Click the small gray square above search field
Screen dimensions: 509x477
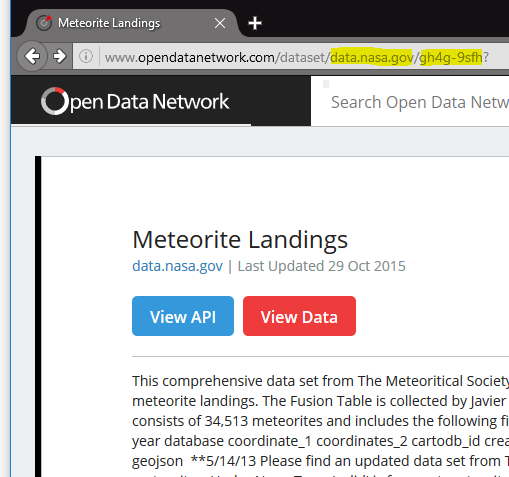coord(326,84)
